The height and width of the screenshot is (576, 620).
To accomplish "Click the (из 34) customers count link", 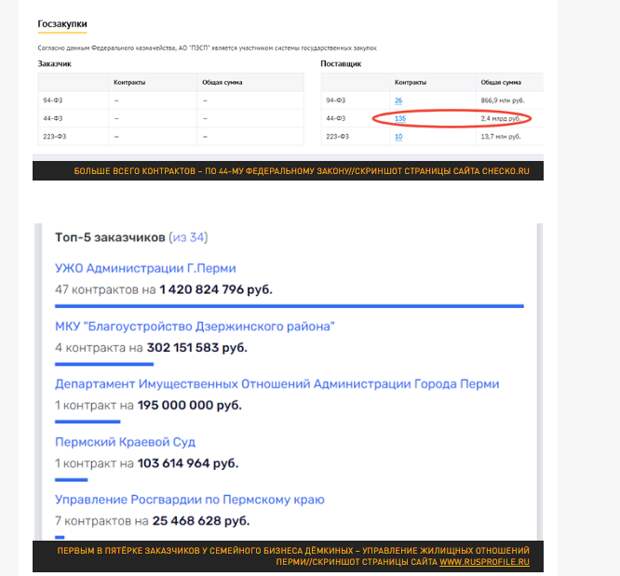I will [x=188, y=237].
